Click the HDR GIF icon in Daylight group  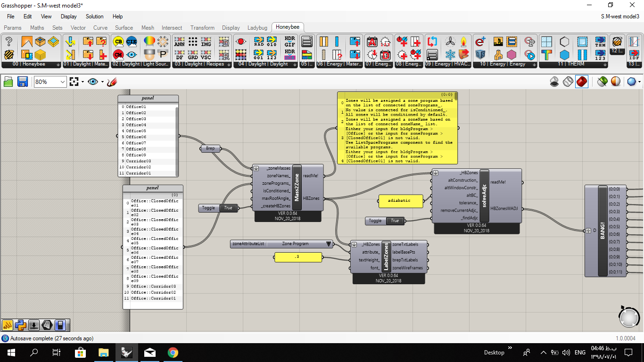pos(289,41)
